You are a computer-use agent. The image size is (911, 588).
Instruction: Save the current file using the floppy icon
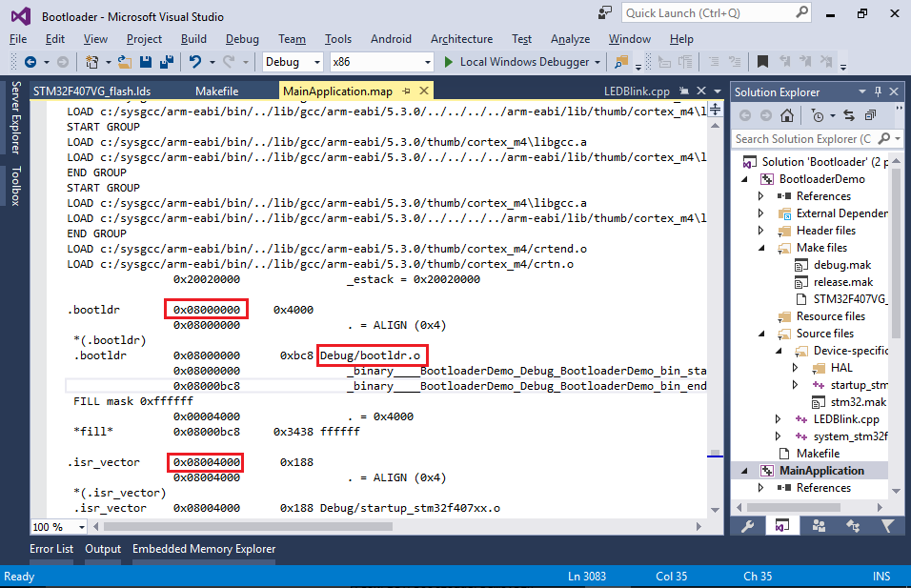click(x=145, y=62)
